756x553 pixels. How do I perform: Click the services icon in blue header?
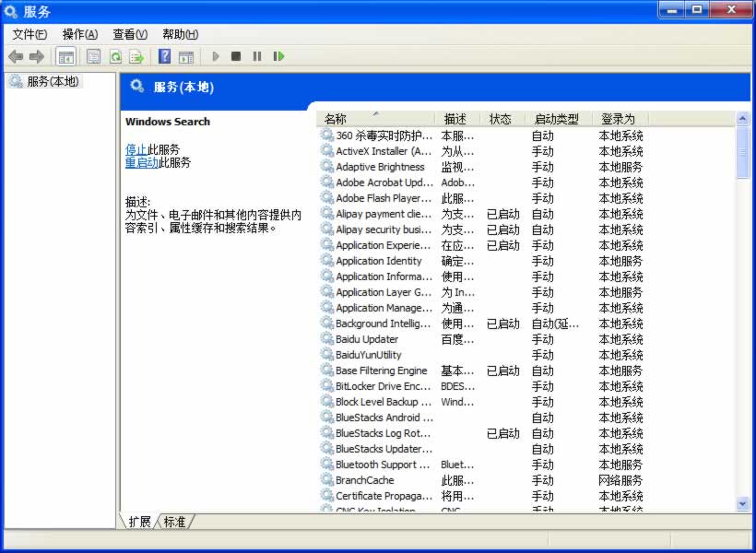point(137,87)
